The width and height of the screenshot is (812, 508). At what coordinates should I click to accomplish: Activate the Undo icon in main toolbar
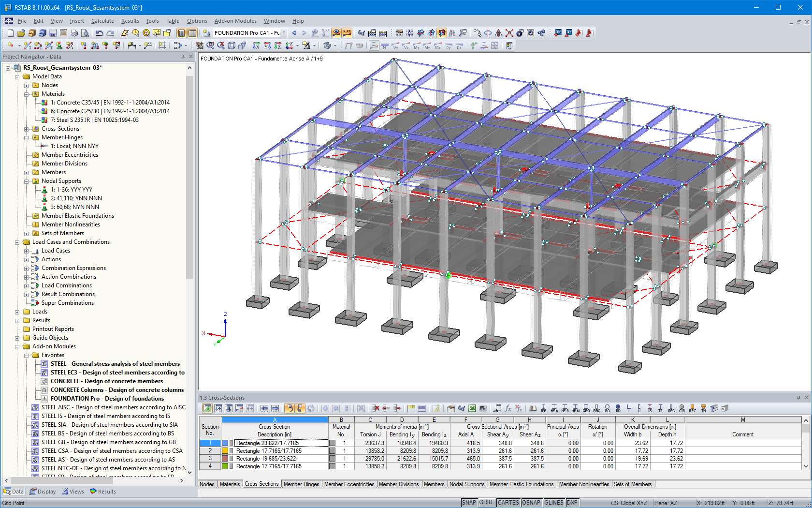99,32
